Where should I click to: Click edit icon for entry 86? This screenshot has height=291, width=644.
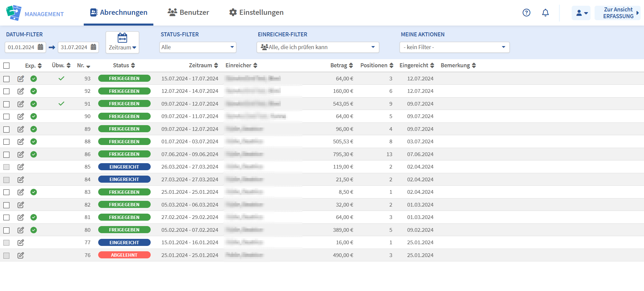(x=21, y=154)
